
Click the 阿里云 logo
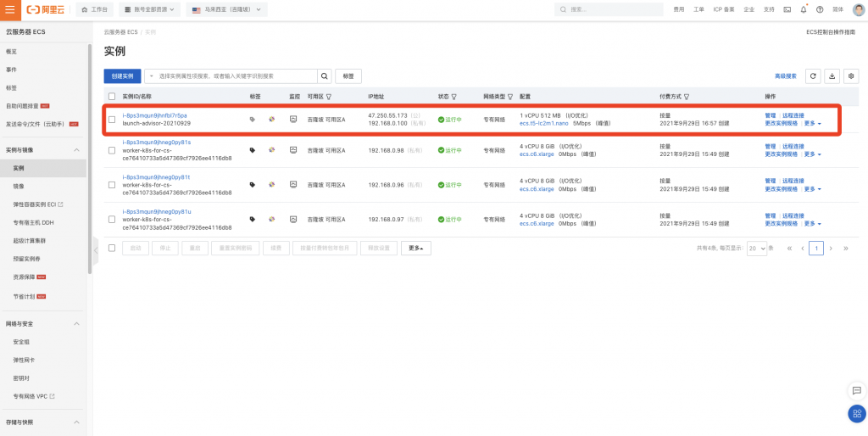click(46, 9)
